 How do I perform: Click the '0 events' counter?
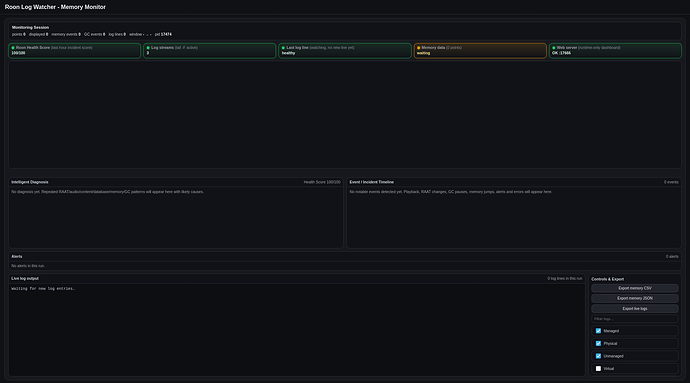[671, 182]
